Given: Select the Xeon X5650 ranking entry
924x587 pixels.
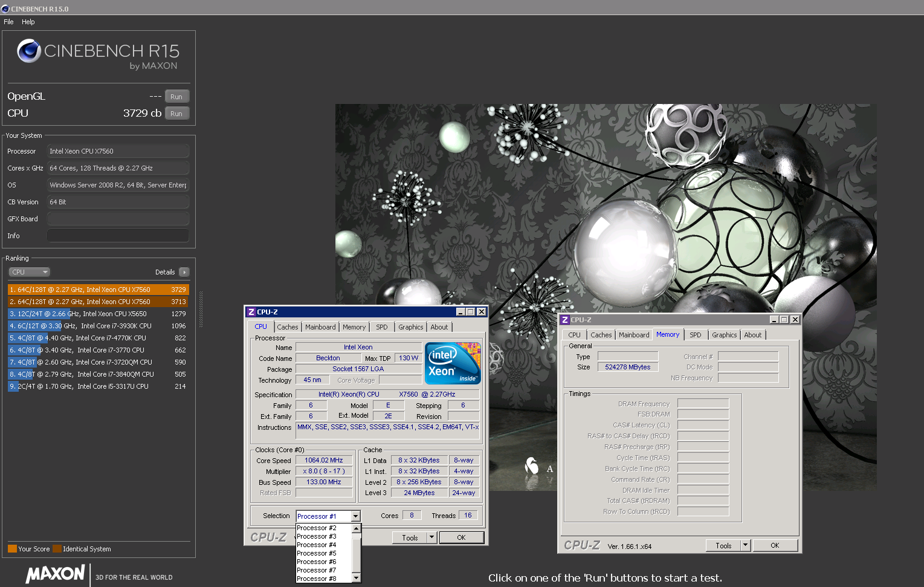Looking at the screenshot, I should click(98, 314).
